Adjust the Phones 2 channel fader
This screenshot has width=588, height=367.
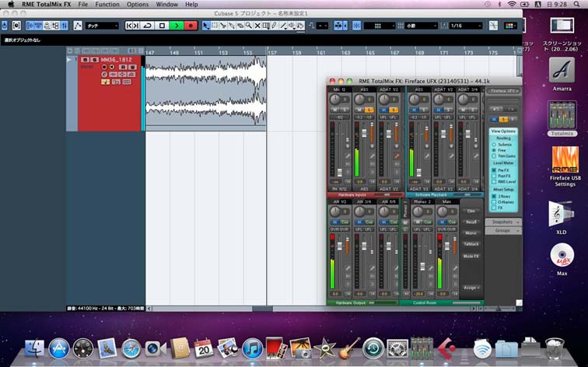(x=422, y=267)
